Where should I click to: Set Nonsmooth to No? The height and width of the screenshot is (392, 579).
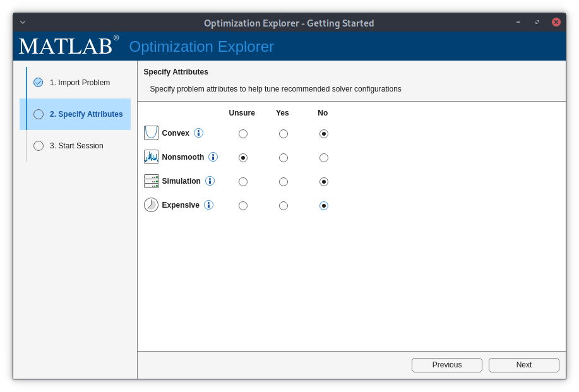pos(324,158)
